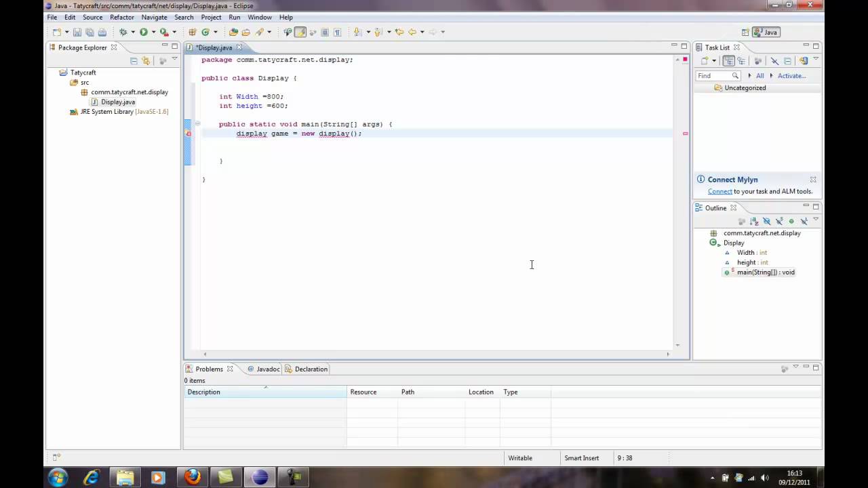
Task: Open the Source menu
Action: tap(92, 17)
